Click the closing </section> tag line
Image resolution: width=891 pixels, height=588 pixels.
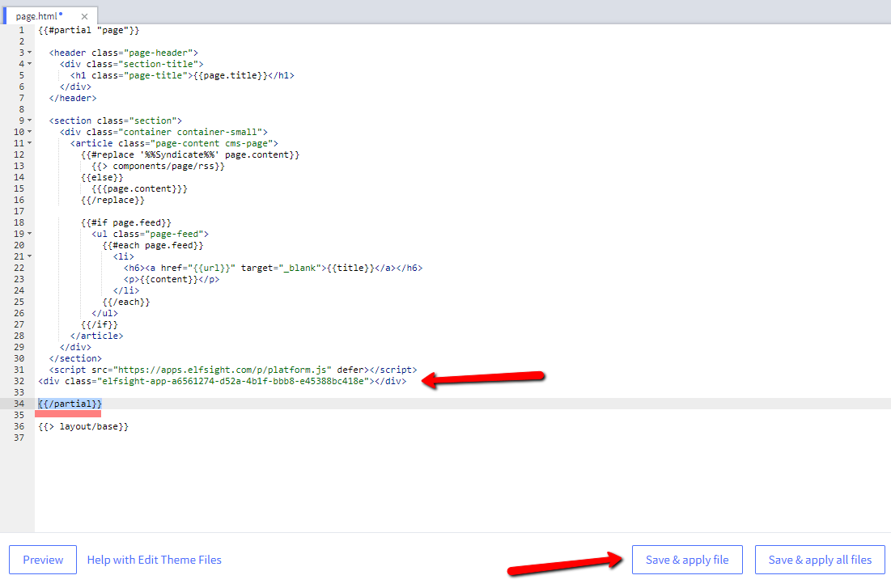click(x=75, y=358)
